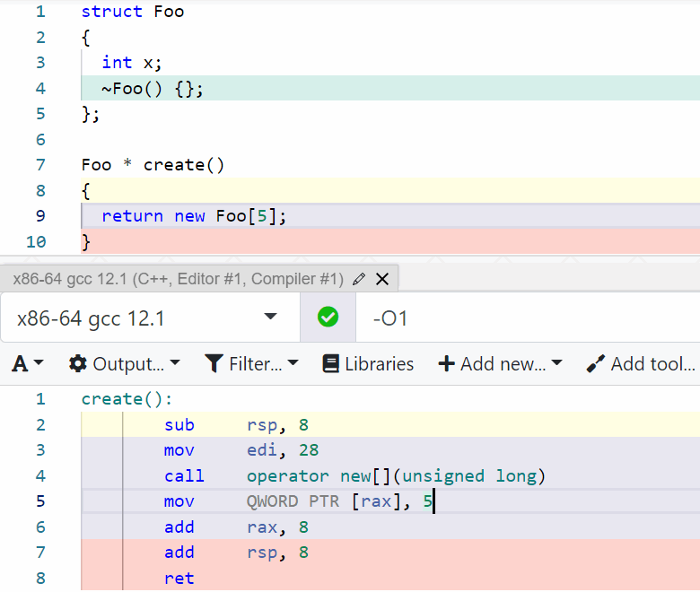Click source line 'return new Foo[5];'
700x592 pixels.
tap(194, 216)
